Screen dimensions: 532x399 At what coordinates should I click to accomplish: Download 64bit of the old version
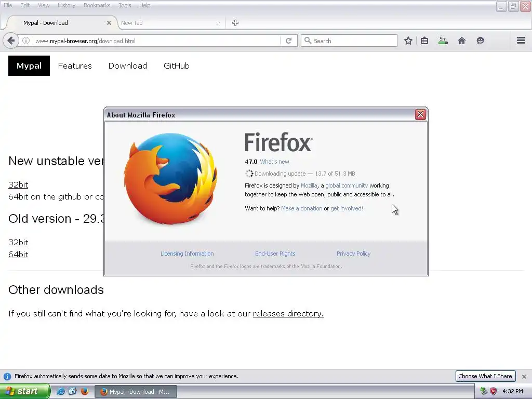[18, 254]
